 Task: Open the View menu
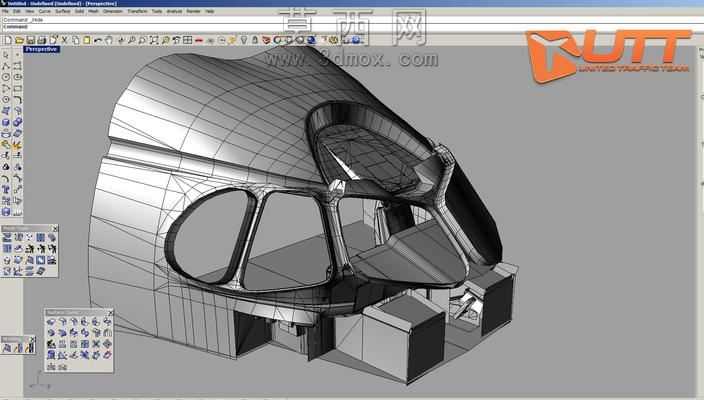[x=30, y=11]
